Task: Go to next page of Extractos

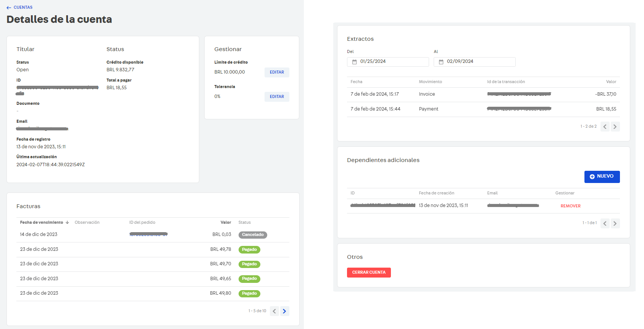Action: (615, 127)
